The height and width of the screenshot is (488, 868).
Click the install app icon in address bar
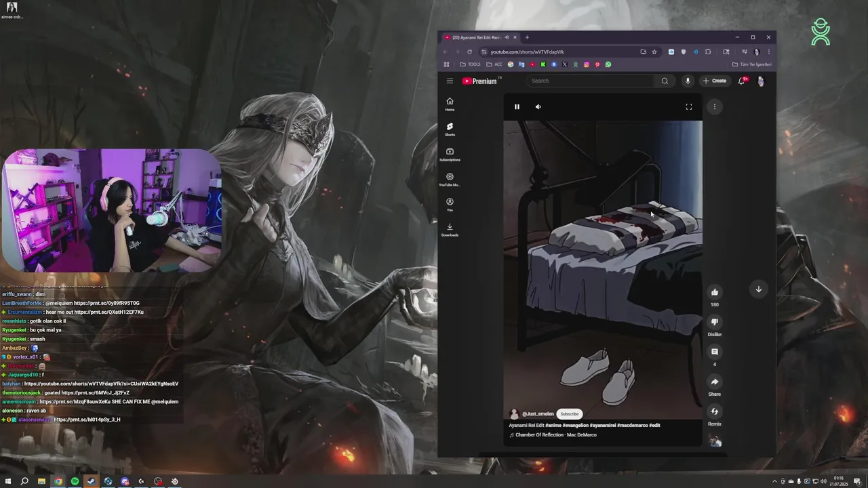(x=644, y=52)
